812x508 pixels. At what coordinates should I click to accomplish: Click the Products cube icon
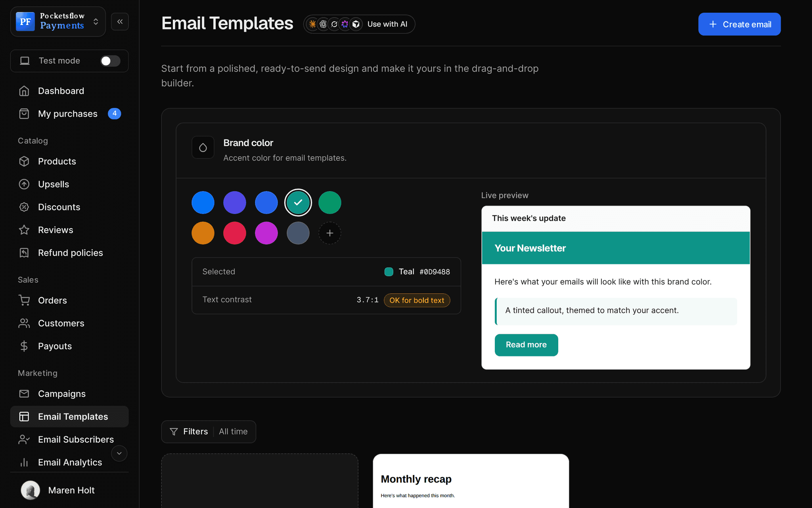click(24, 162)
